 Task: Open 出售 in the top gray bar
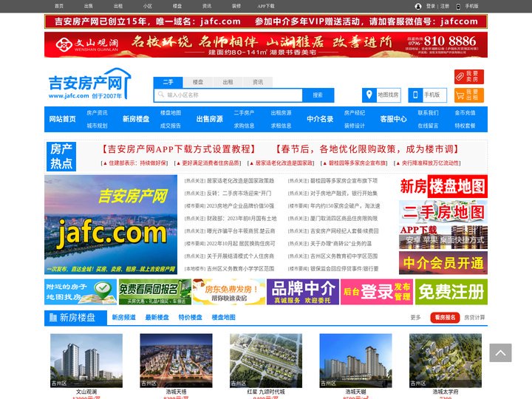pos(89,6)
